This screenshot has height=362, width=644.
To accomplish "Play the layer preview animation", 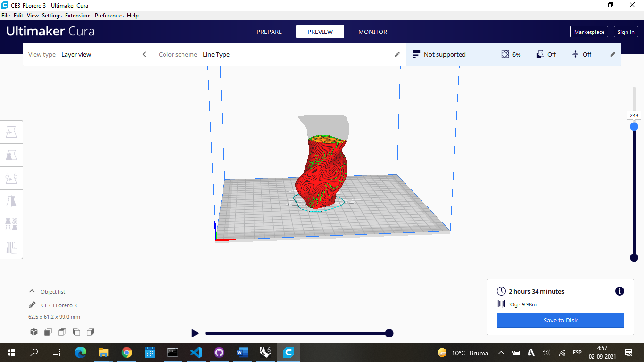I will (x=195, y=333).
